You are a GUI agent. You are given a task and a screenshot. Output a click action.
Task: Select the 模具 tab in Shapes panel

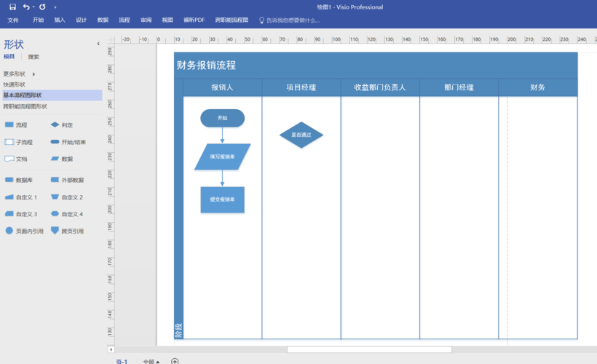[9, 57]
